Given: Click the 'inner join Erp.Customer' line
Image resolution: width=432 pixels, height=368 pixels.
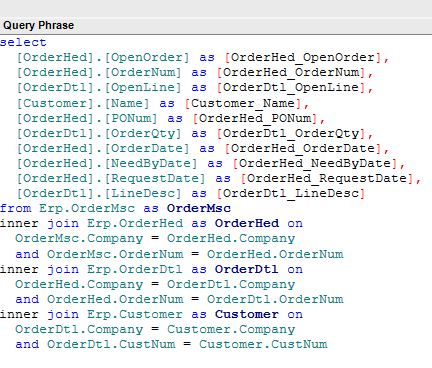Looking at the screenshot, I should tap(151, 315).
